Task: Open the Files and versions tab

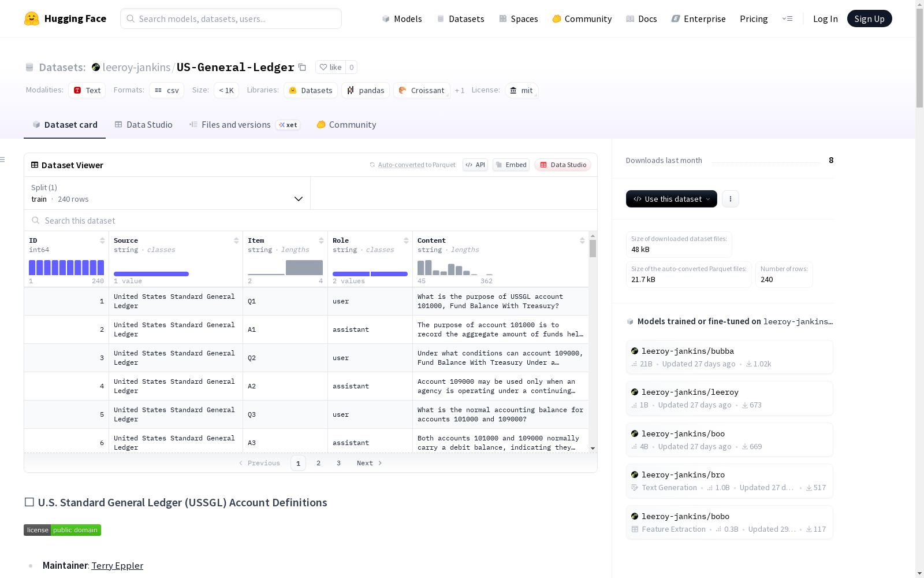Action: [244, 125]
